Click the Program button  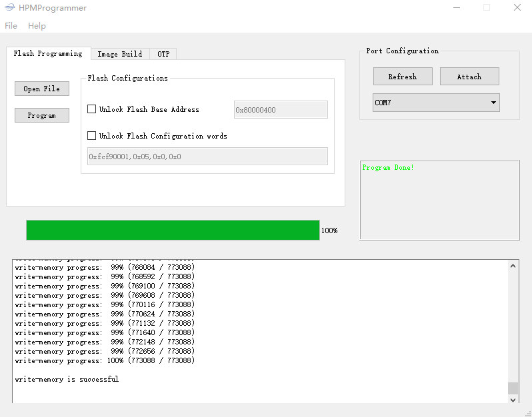pos(42,115)
